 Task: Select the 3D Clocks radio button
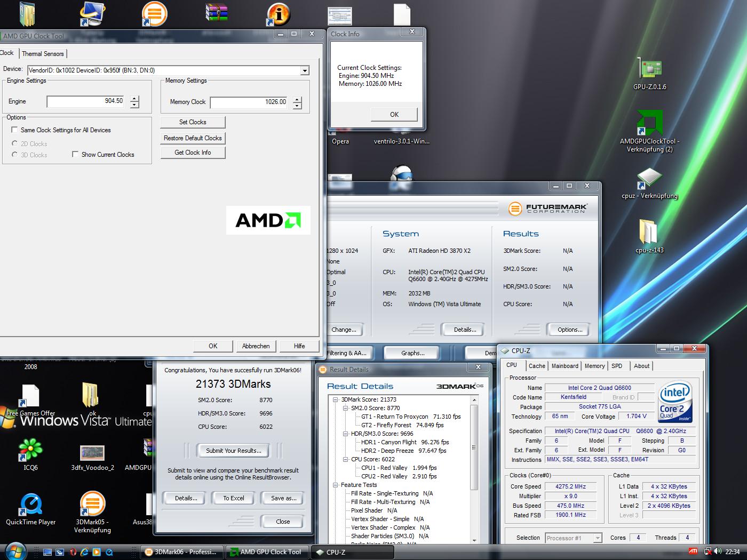click(x=14, y=155)
